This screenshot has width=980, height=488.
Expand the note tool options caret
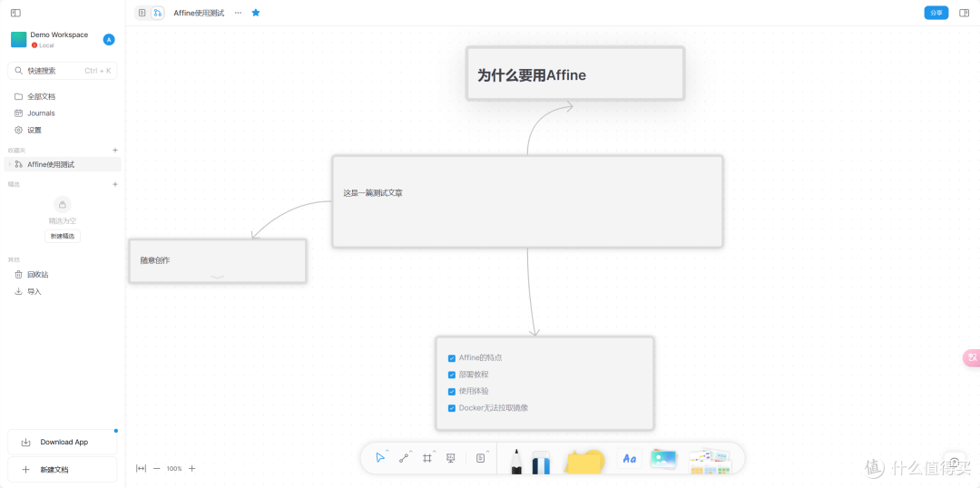pyautogui.click(x=487, y=451)
